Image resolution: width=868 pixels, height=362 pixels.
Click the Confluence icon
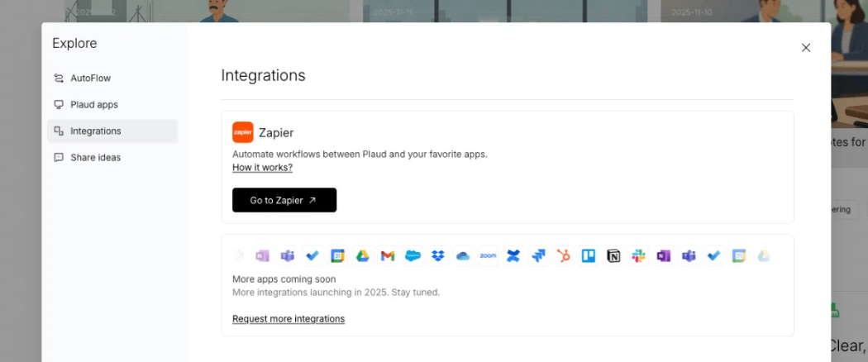tap(513, 255)
